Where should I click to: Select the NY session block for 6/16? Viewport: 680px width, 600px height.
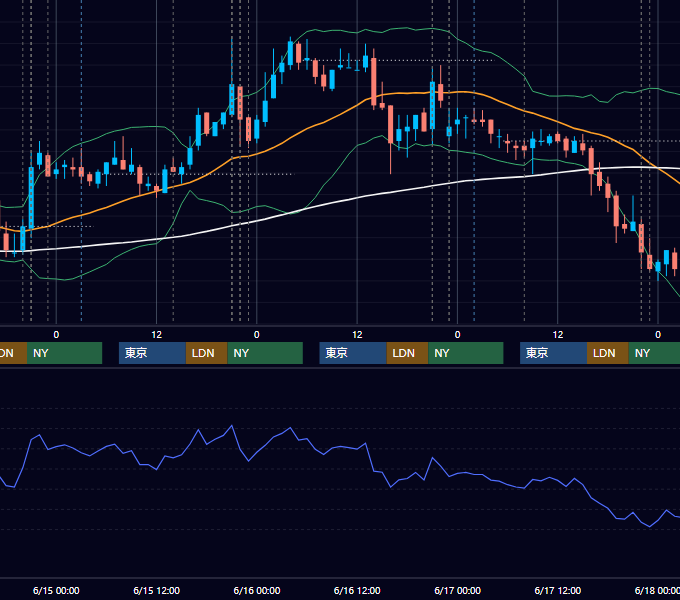click(x=466, y=353)
